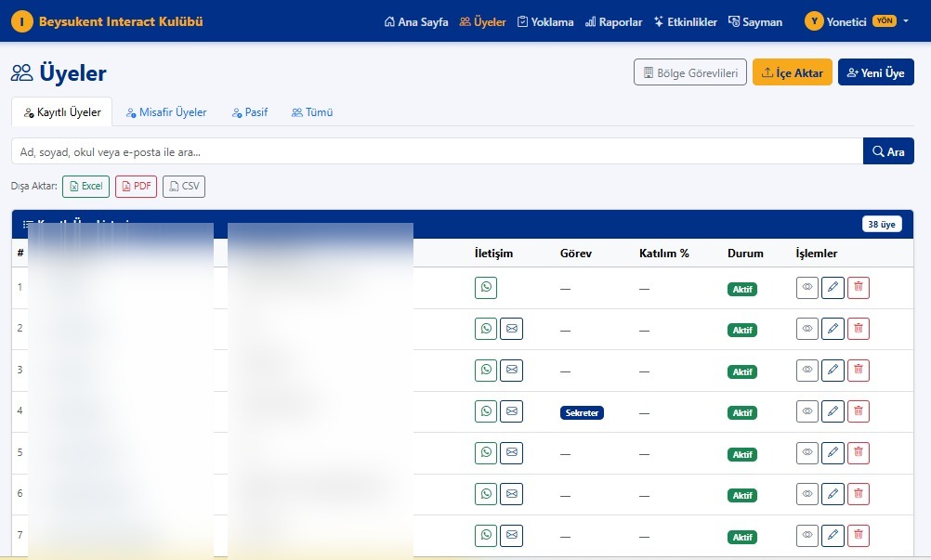Click WhatsApp icon in row 1
The image size is (931, 560).
pos(486,288)
